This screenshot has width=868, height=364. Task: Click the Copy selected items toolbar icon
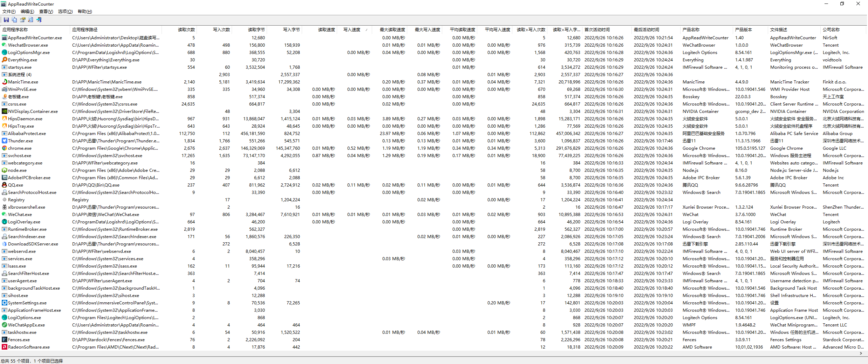(14, 20)
